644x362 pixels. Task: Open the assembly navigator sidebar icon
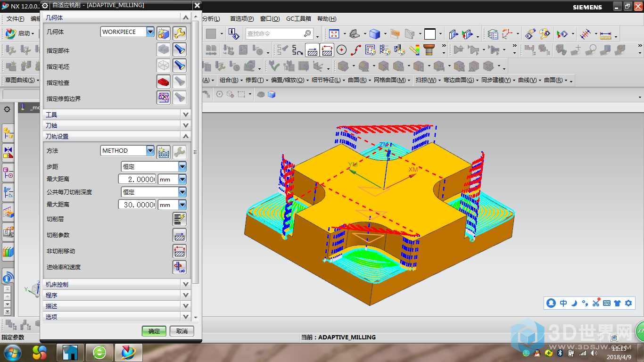8,133
